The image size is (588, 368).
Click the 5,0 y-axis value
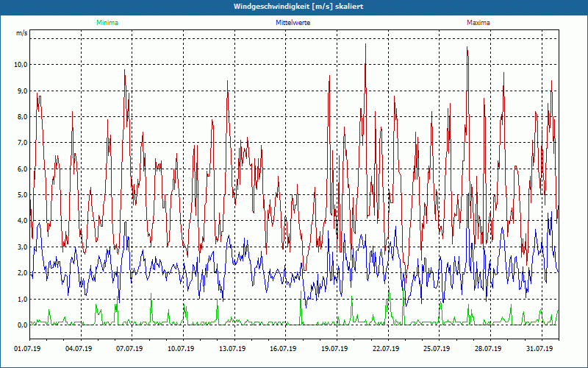tap(22, 194)
